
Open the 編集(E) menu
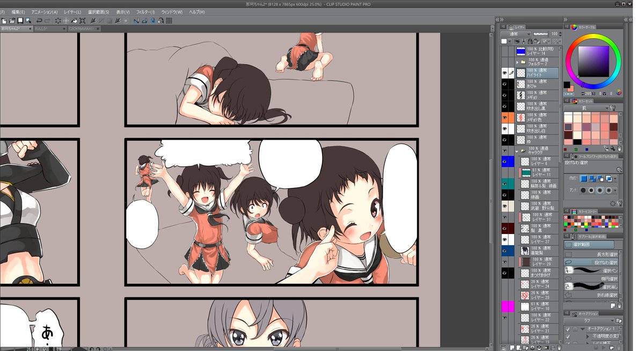pos(18,12)
